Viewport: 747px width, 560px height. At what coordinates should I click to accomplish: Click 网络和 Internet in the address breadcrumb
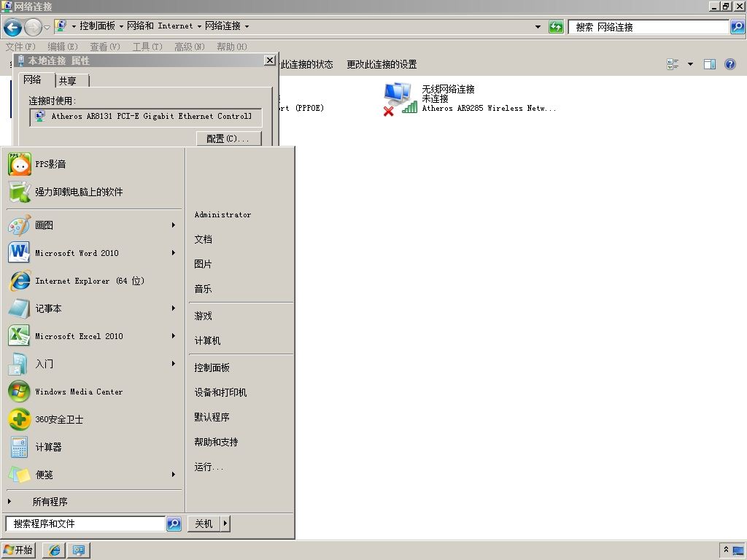point(160,26)
